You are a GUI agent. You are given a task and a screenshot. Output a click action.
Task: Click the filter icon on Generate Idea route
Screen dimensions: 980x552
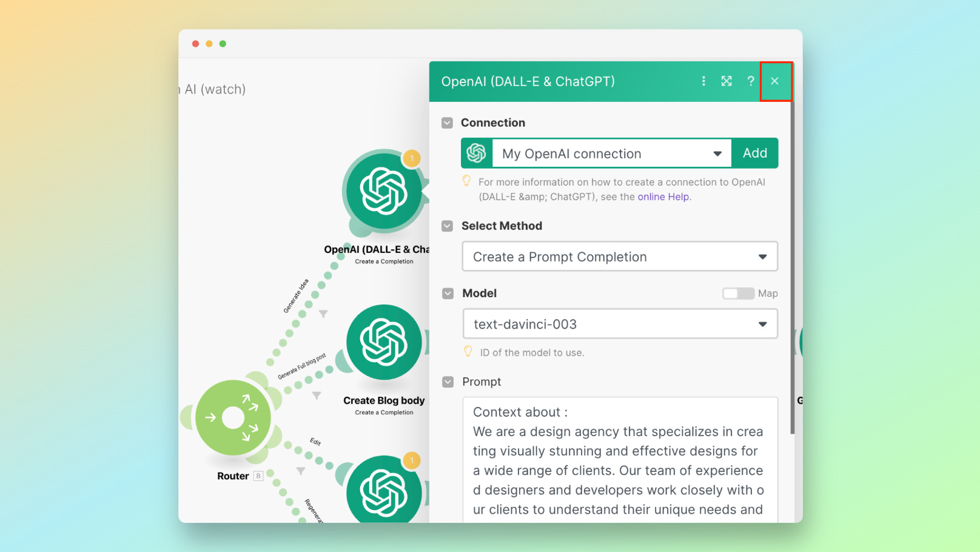pyautogui.click(x=323, y=314)
